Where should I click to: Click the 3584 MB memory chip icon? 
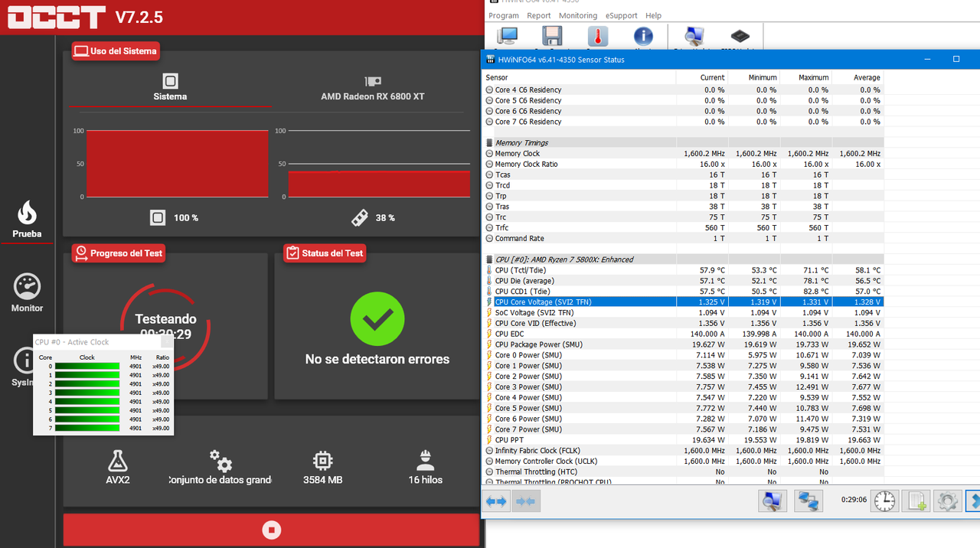pyautogui.click(x=322, y=460)
